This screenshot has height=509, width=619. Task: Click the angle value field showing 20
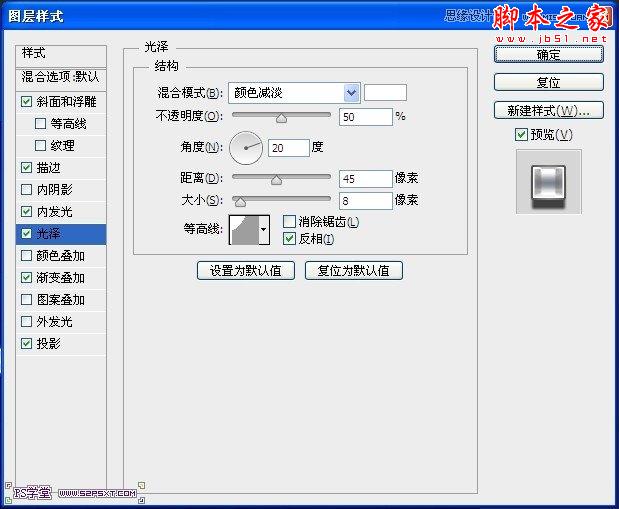[289, 148]
